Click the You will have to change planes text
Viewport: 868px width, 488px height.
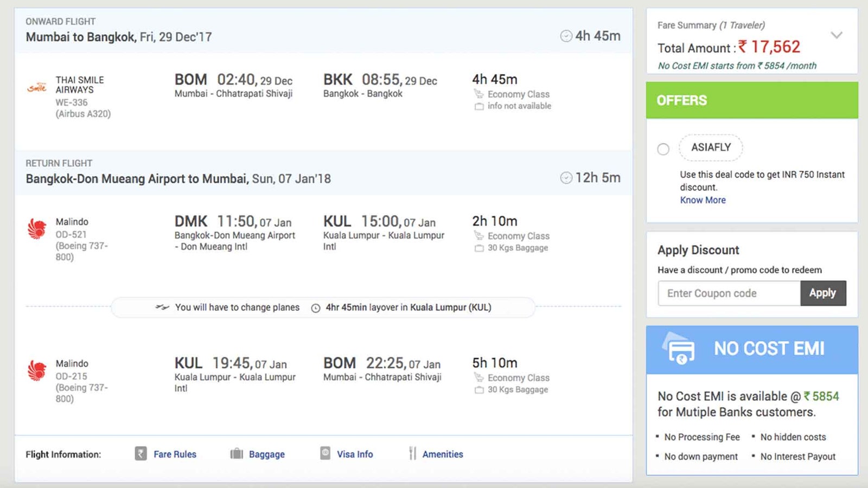(x=237, y=307)
